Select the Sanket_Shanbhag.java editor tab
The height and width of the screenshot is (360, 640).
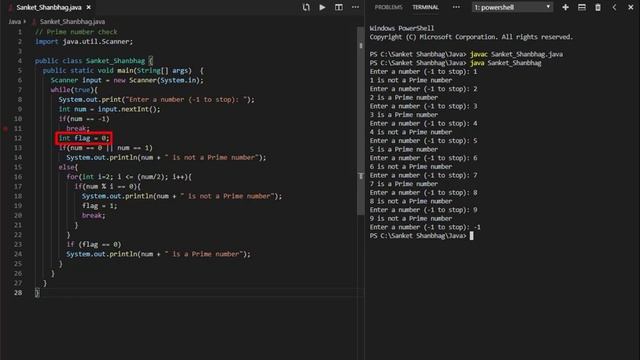49,7
